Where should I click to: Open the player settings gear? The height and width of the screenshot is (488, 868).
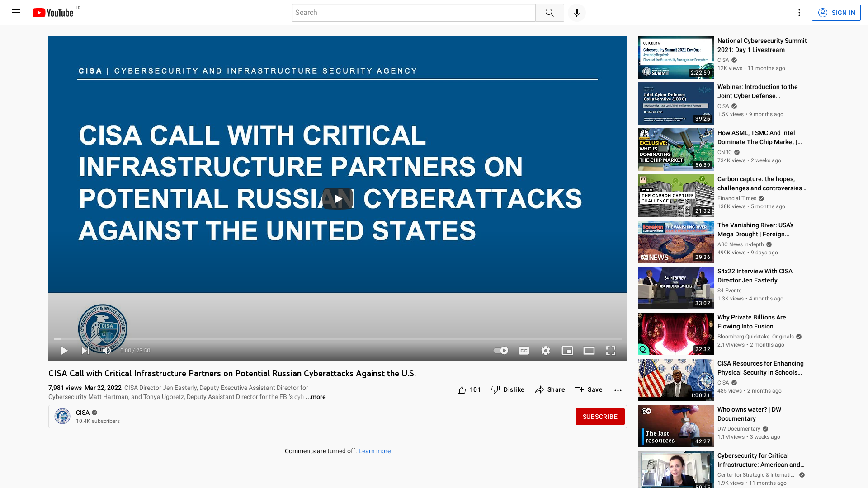point(546,351)
